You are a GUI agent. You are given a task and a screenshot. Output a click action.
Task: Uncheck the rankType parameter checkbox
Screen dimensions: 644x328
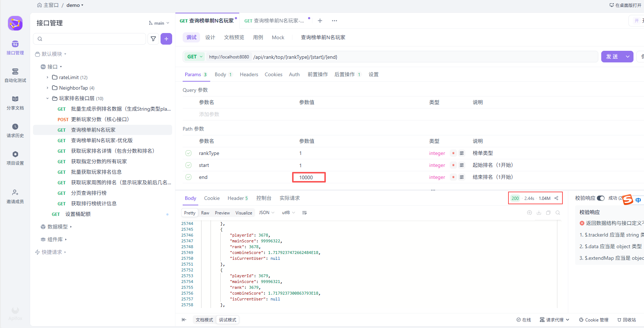(188, 153)
